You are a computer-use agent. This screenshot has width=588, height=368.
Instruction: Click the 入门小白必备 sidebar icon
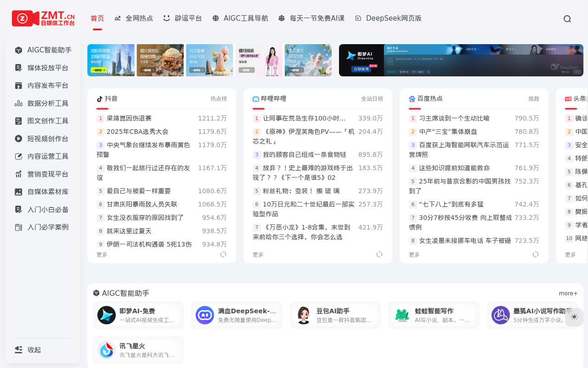[18, 210]
